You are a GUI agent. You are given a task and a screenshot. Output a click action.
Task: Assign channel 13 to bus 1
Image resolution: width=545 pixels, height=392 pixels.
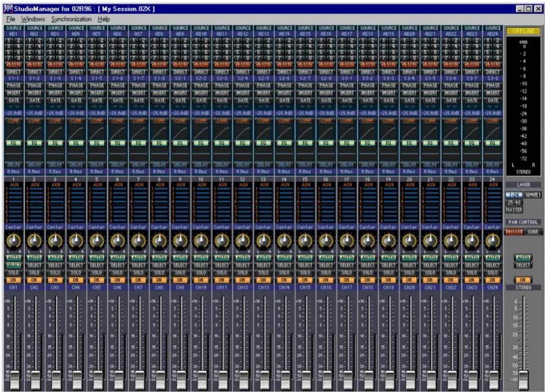(x=260, y=40)
